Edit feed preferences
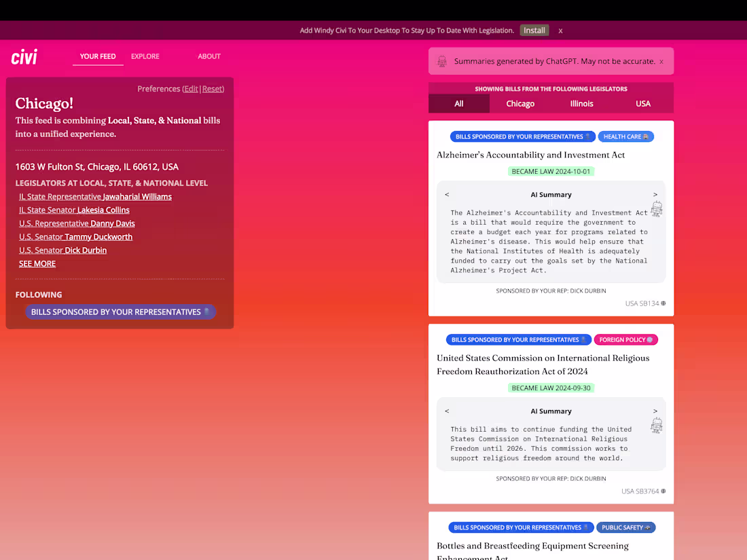Screen dimensions: 747x560 pyautogui.click(x=191, y=89)
